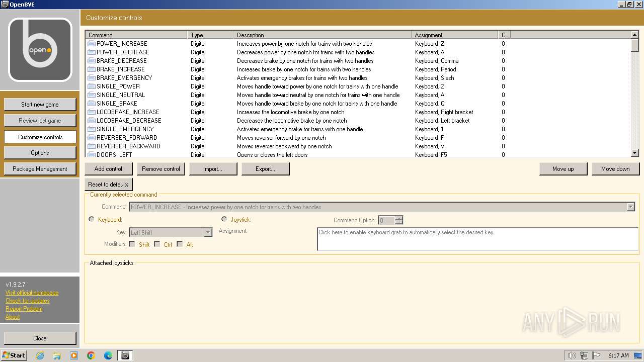Go to Start new game
The image size is (644, 362).
coord(40,105)
